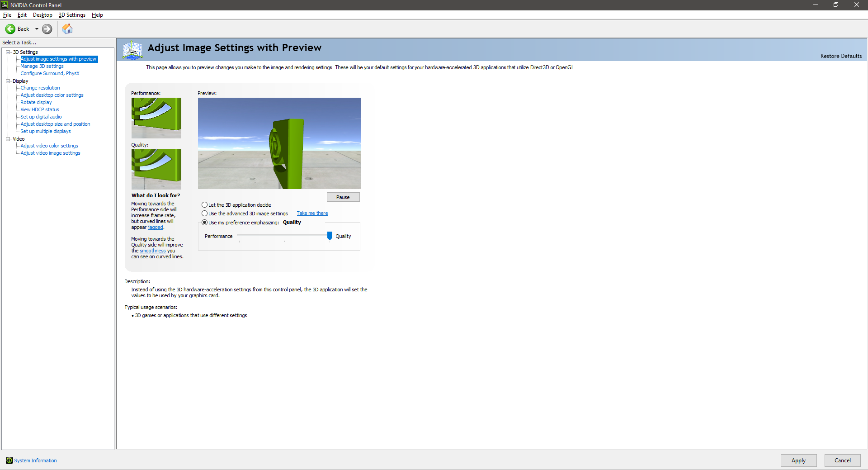Screen dimensions: 868x470
Task: Close the NVIDIA Control Panel window
Action: [857, 5]
